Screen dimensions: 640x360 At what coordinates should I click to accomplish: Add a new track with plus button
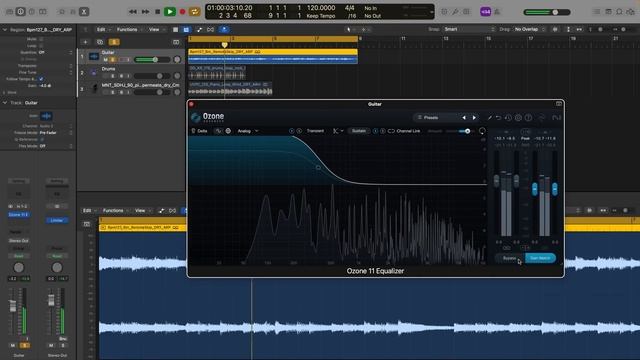click(85, 42)
